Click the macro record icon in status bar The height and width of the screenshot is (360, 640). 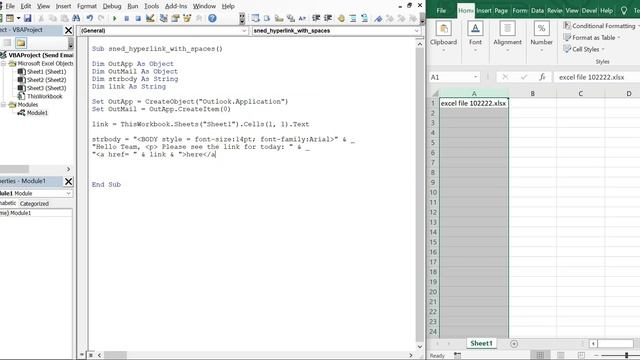(x=458, y=356)
